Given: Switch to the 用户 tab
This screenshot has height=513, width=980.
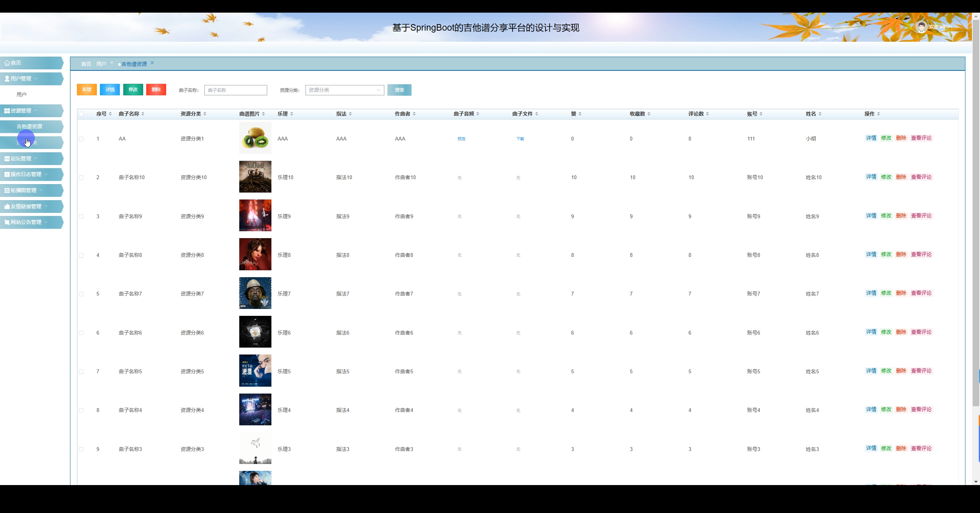Looking at the screenshot, I should pos(101,64).
